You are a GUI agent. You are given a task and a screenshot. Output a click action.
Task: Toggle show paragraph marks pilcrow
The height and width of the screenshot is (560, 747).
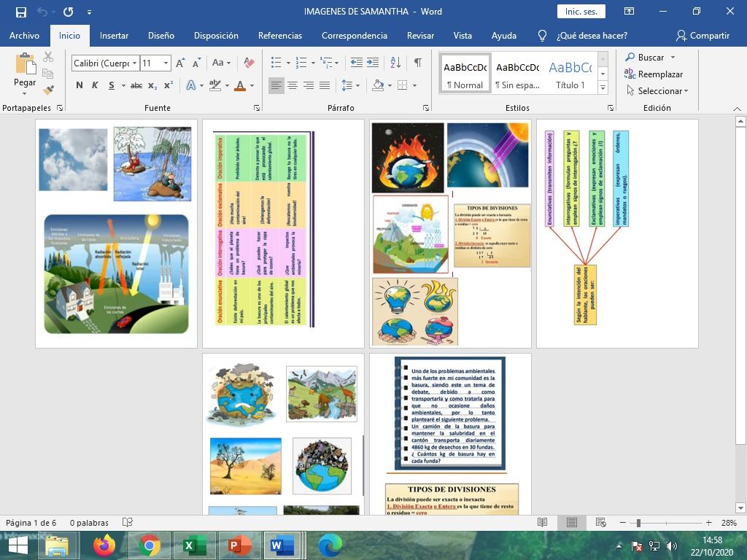[417, 63]
